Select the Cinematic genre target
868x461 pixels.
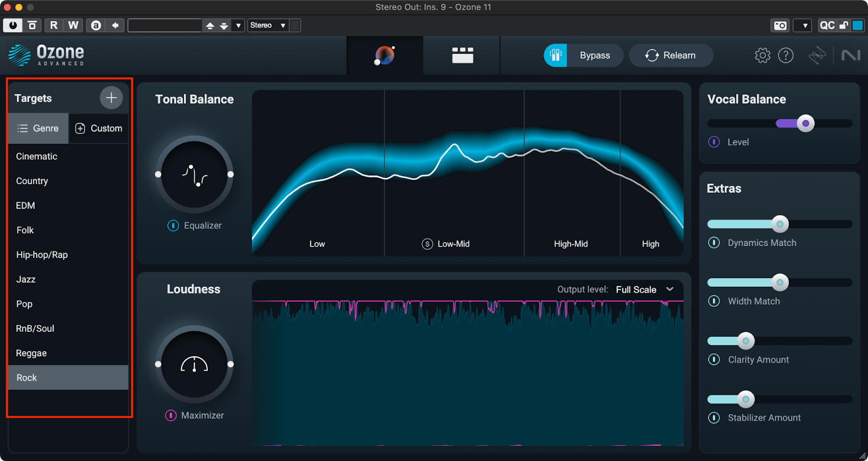coord(68,156)
